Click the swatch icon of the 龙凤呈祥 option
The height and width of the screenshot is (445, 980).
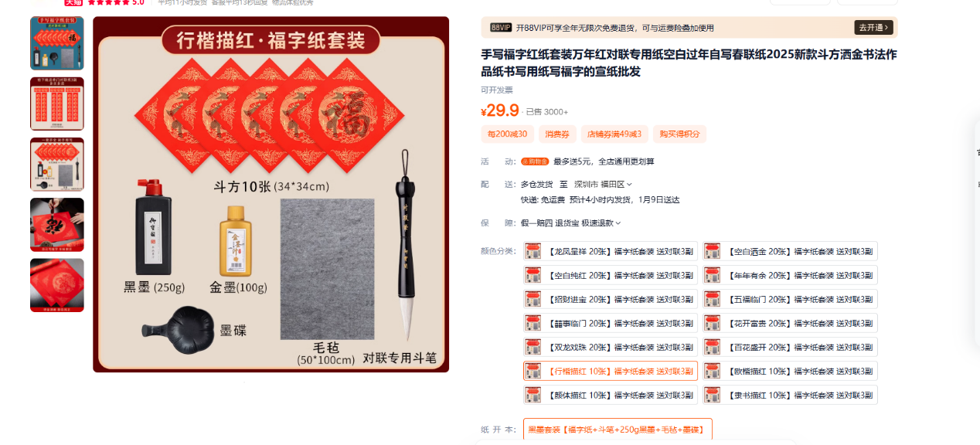(x=533, y=251)
